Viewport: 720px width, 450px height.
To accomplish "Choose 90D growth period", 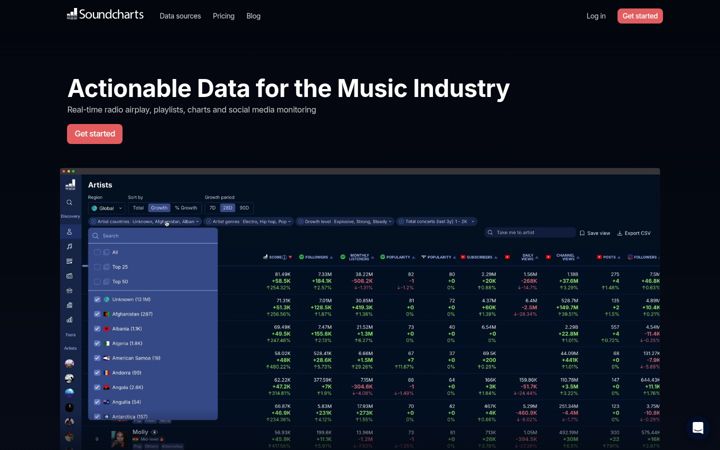I will [244, 208].
